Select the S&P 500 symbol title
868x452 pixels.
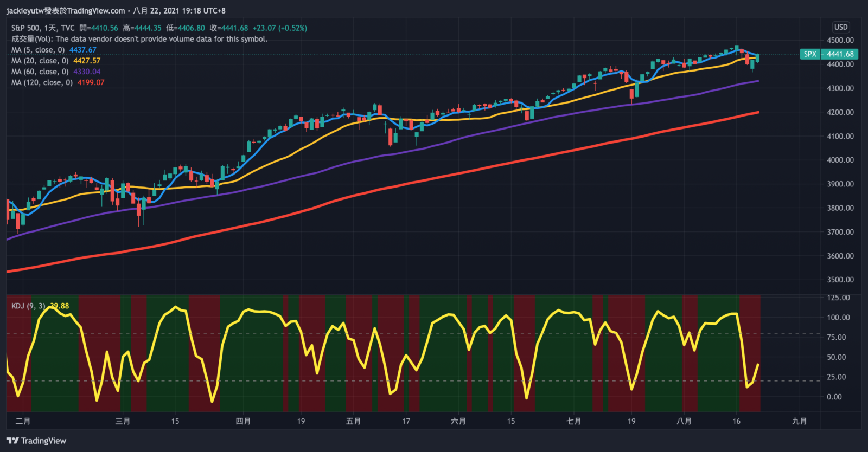pos(25,28)
